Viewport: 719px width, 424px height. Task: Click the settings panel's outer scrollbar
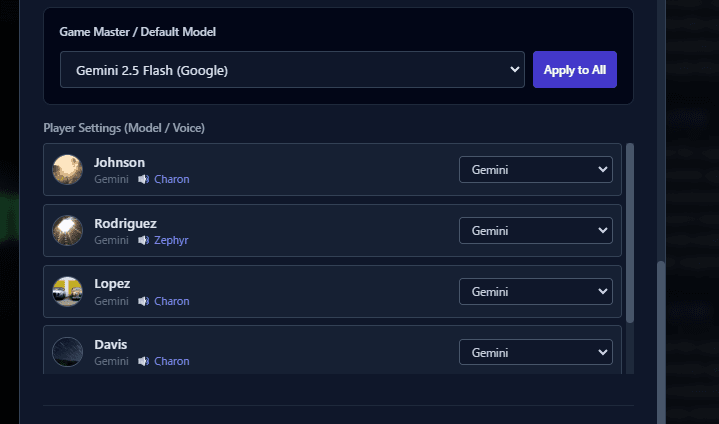click(659, 340)
